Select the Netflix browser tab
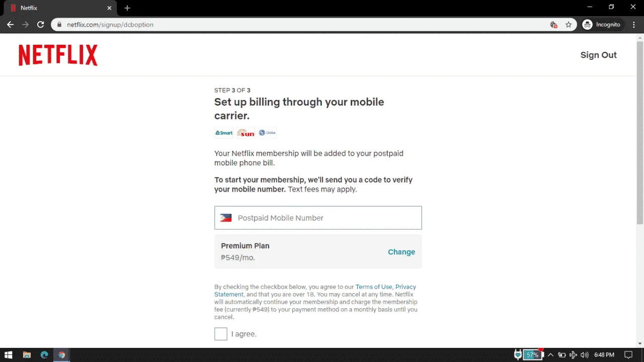The height and width of the screenshot is (362, 644). point(61,8)
